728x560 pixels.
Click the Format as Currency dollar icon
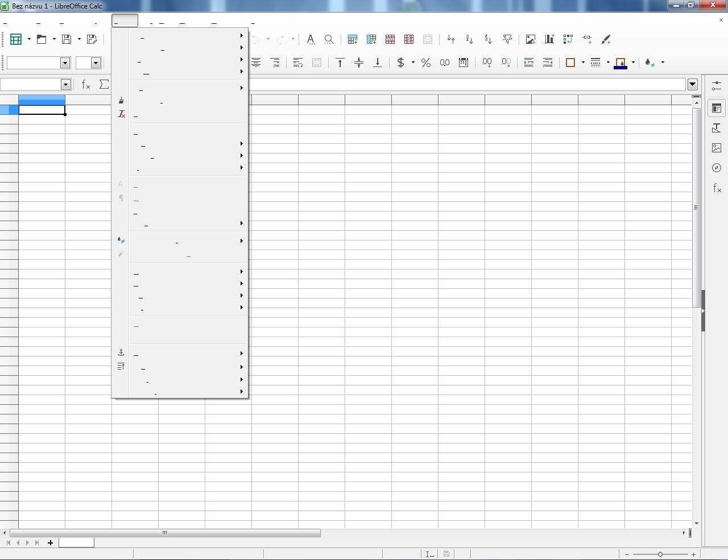pos(401,63)
